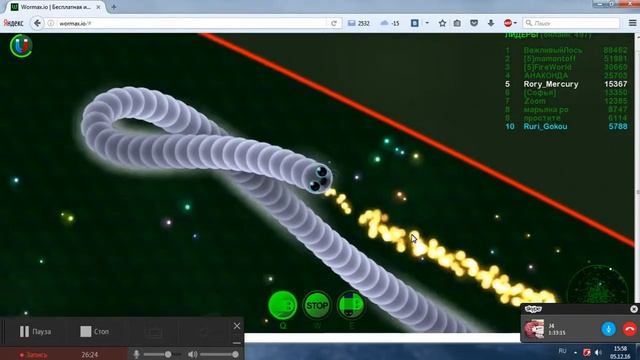Image resolution: width=640 pixels, height=360 pixels.
Task: Click the RU language indicator in taskbar
Action: [562, 351]
